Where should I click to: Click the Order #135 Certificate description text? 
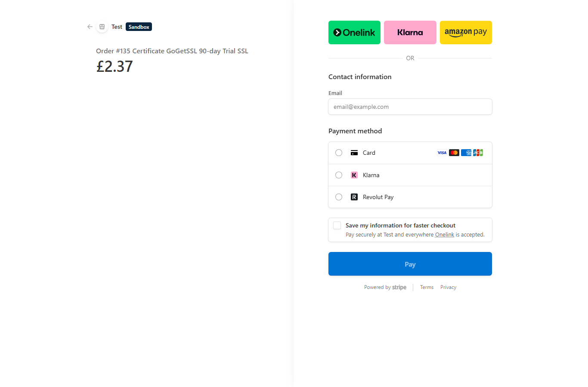tap(172, 51)
